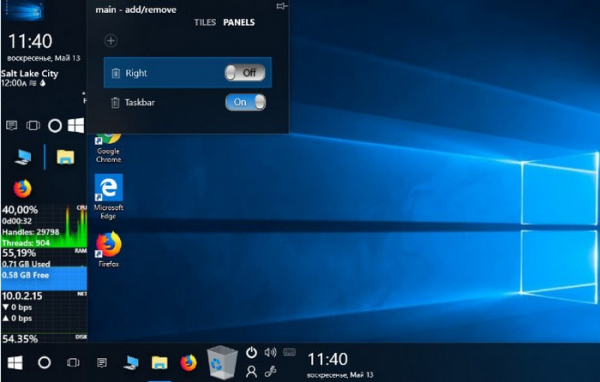The height and width of the screenshot is (382, 600).
Task: Open the Google Chrome desktop shortcut
Action: 108,149
